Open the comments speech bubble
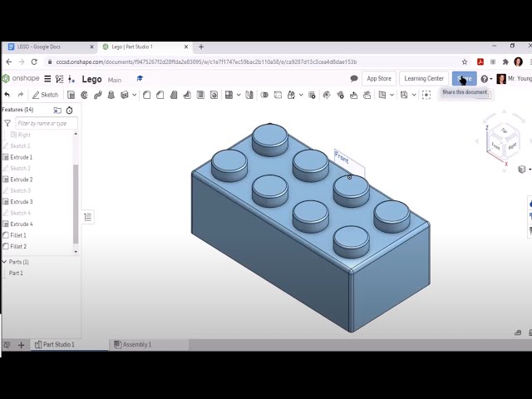 (x=354, y=78)
